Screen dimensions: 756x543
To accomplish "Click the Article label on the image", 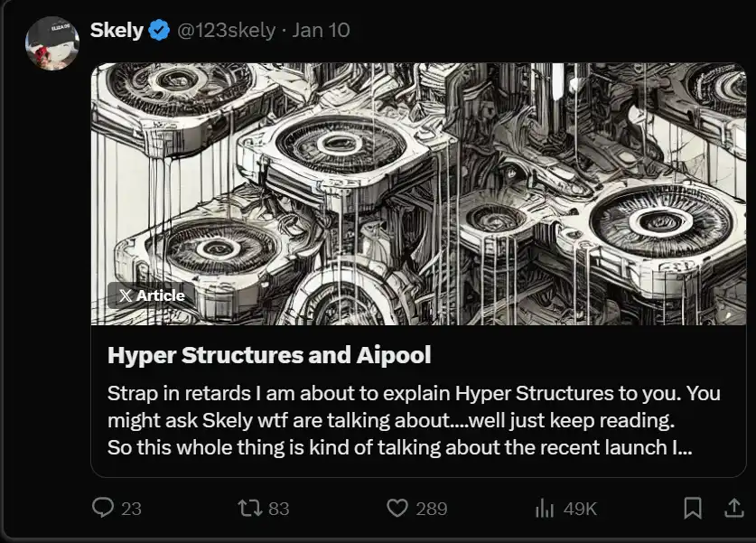I will 161,295.
